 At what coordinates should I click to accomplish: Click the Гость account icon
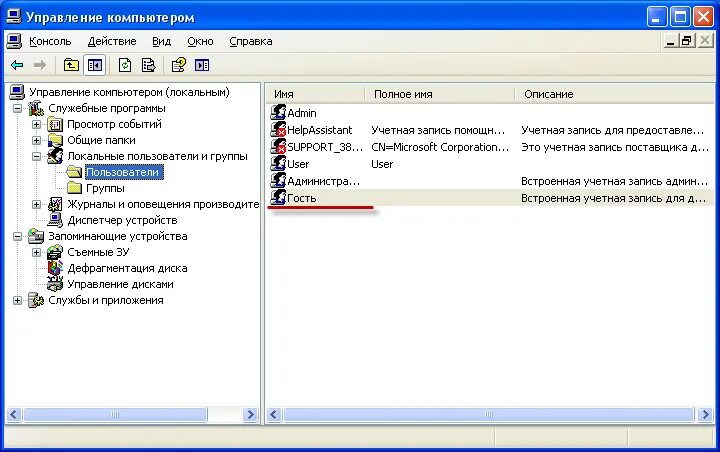(278, 198)
